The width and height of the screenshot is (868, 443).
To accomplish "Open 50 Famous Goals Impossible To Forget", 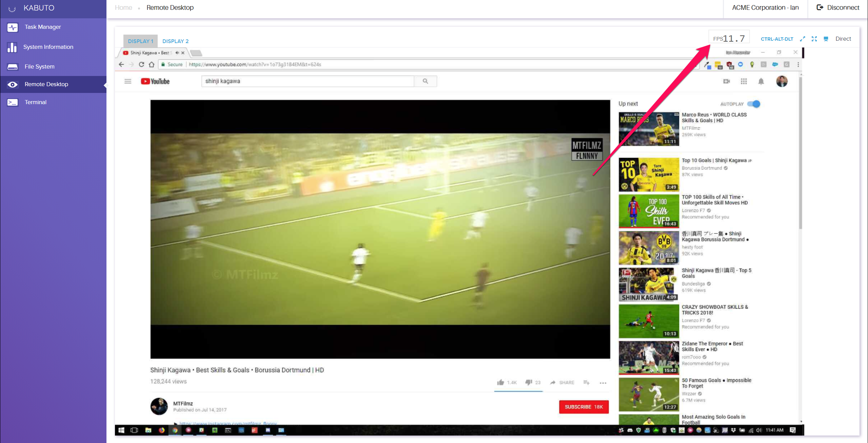I will [x=716, y=383].
